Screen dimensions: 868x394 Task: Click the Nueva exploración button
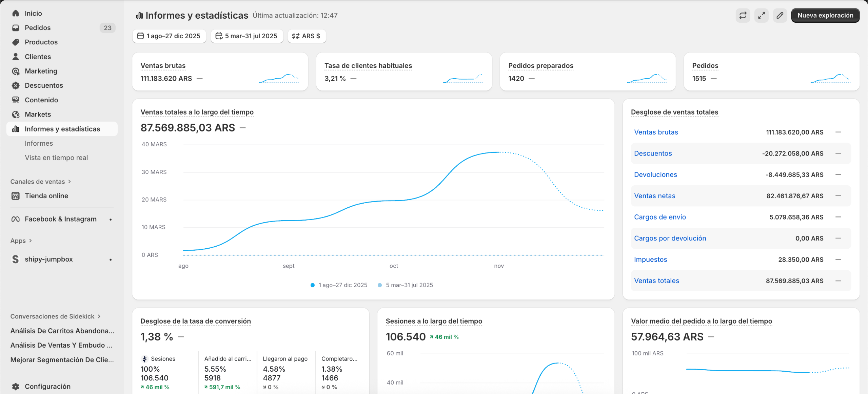[x=825, y=16]
